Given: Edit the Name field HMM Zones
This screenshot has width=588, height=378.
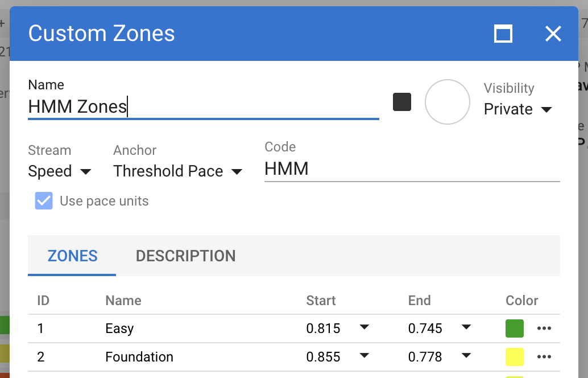Looking at the screenshot, I should click(x=203, y=106).
